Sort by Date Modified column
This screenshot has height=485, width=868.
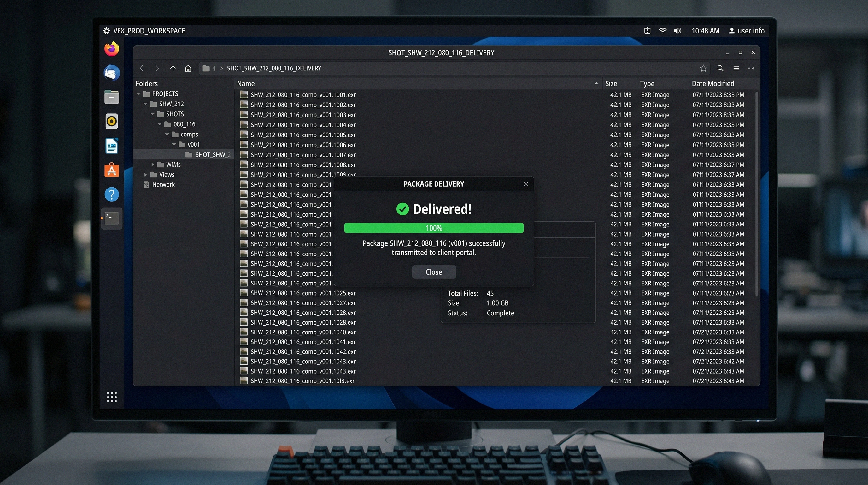tap(713, 84)
